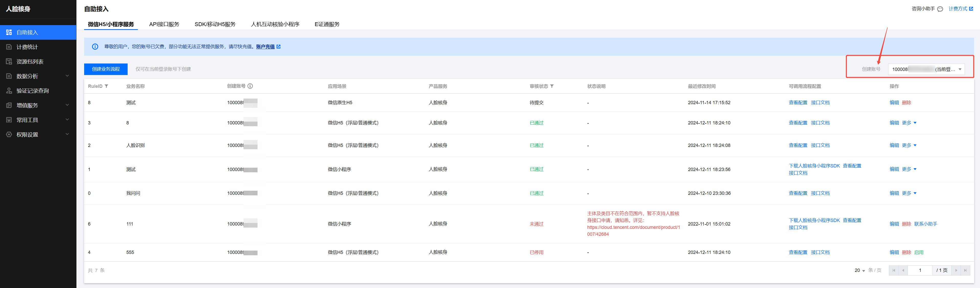980x288 pixels.
Task: Click the 计费统计 sidebar icon
Action: pos(9,47)
